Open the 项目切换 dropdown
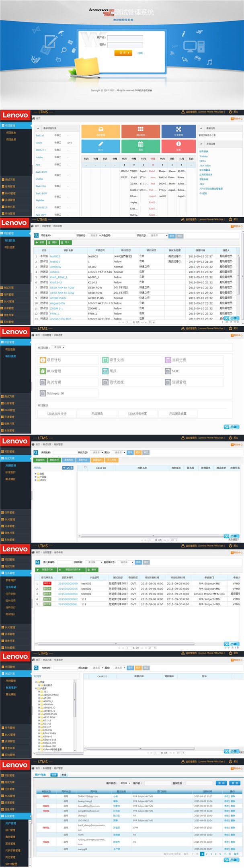The image size is (244, 868). tap(59, 347)
